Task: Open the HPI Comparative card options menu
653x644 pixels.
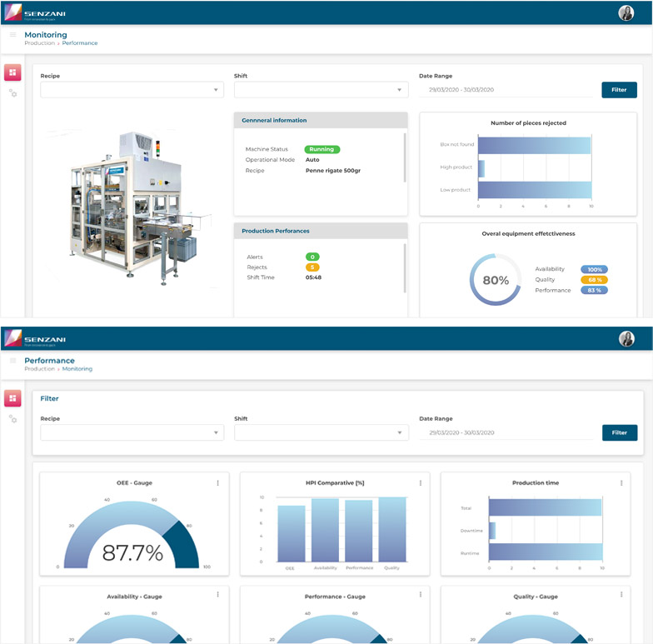Action: (x=421, y=483)
